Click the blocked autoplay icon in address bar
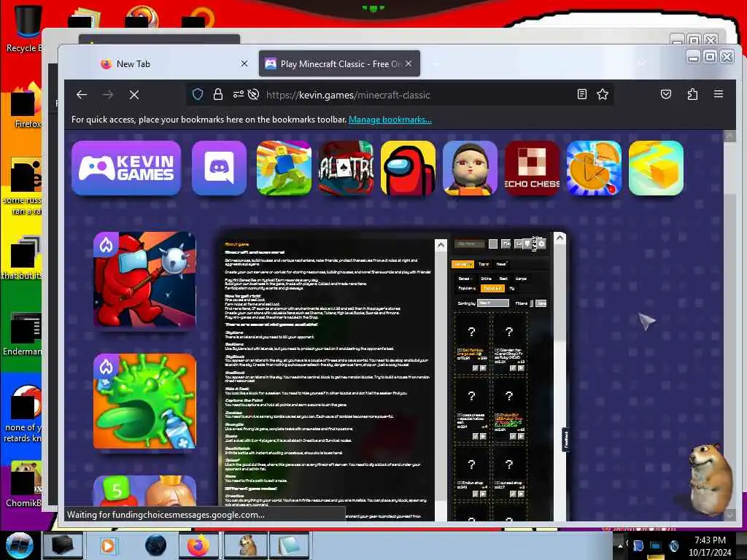The image size is (747, 560). 253,94
